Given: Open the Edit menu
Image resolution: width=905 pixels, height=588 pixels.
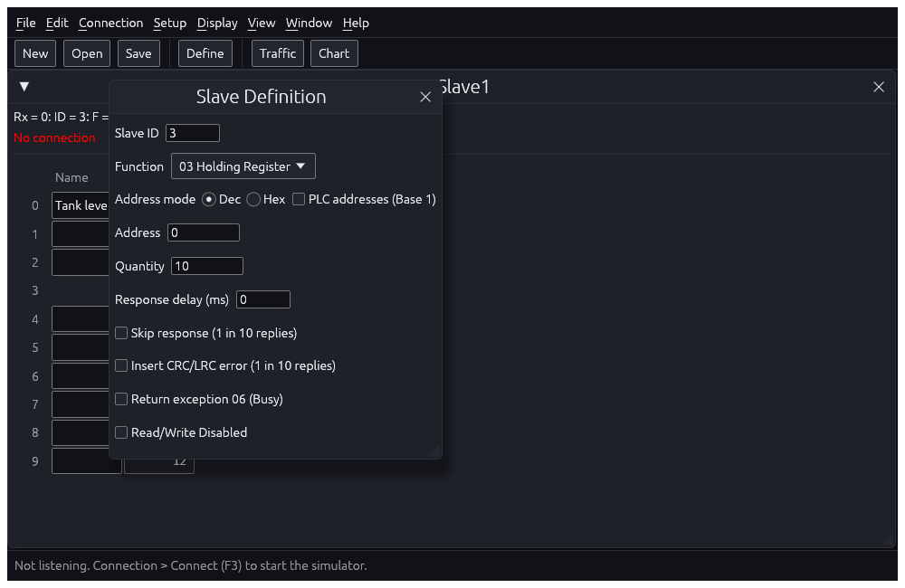Looking at the screenshot, I should coord(57,24).
